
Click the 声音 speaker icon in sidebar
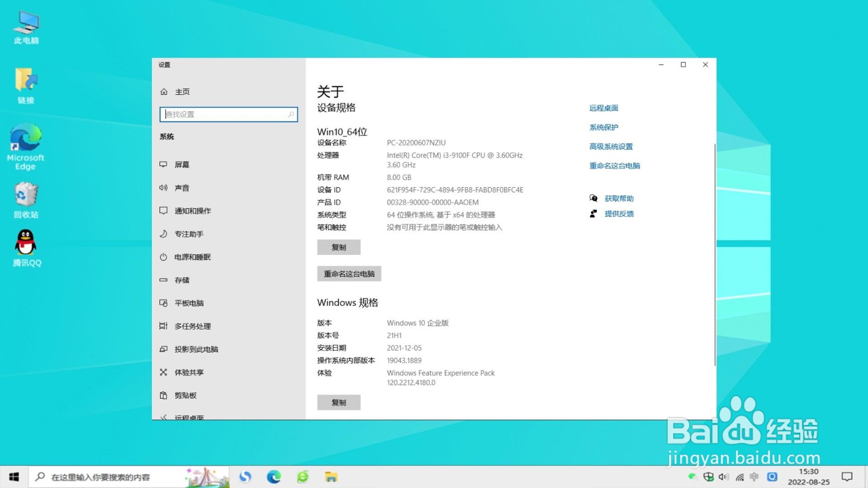click(163, 188)
